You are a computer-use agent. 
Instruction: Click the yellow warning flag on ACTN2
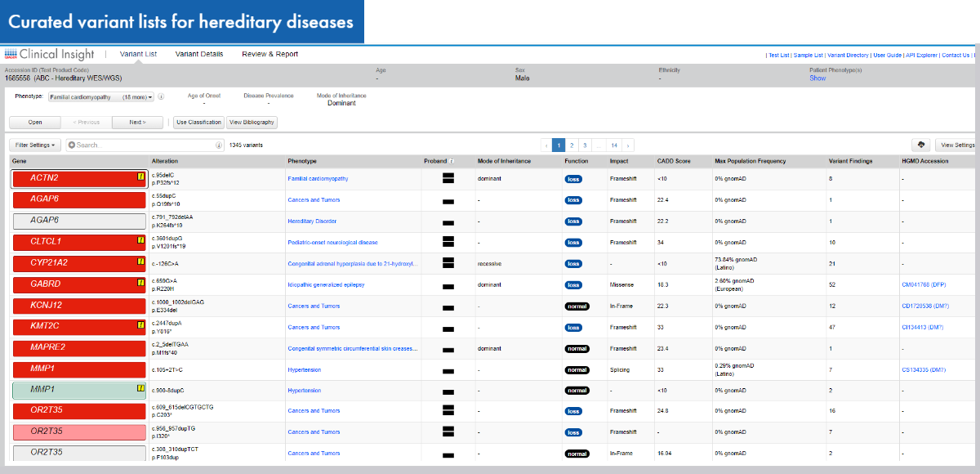pos(140,176)
